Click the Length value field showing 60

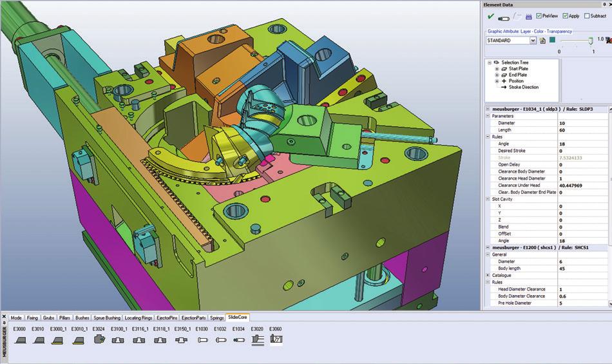(x=583, y=130)
